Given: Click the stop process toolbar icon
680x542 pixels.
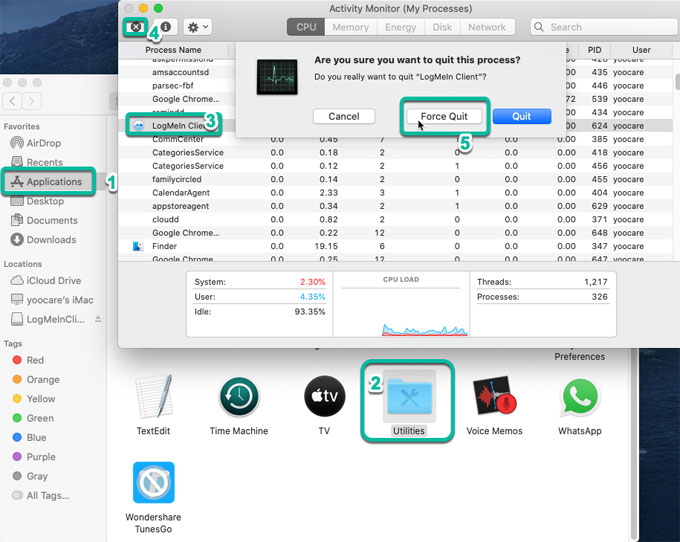Looking at the screenshot, I should tap(134, 28).
